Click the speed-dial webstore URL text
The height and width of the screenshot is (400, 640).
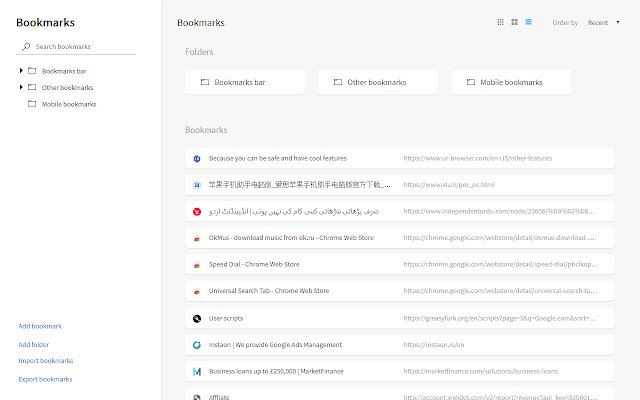tap(501, 264)
